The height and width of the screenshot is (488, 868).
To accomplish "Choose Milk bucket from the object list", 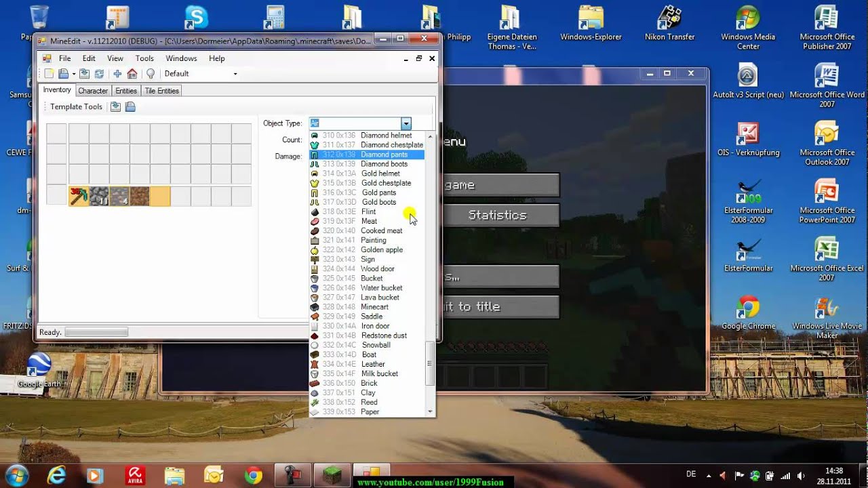I will (367, 373).
